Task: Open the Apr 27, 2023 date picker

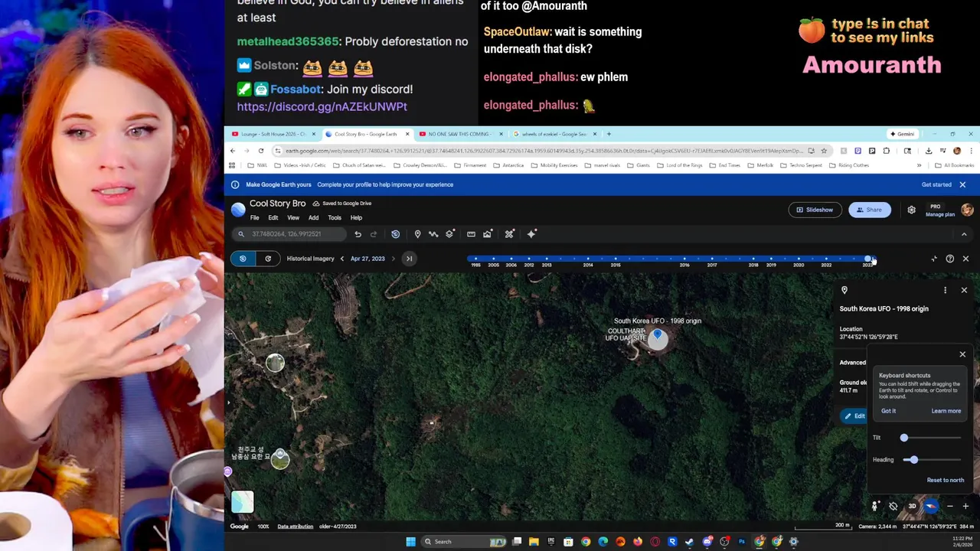Action: pos(367,259)
